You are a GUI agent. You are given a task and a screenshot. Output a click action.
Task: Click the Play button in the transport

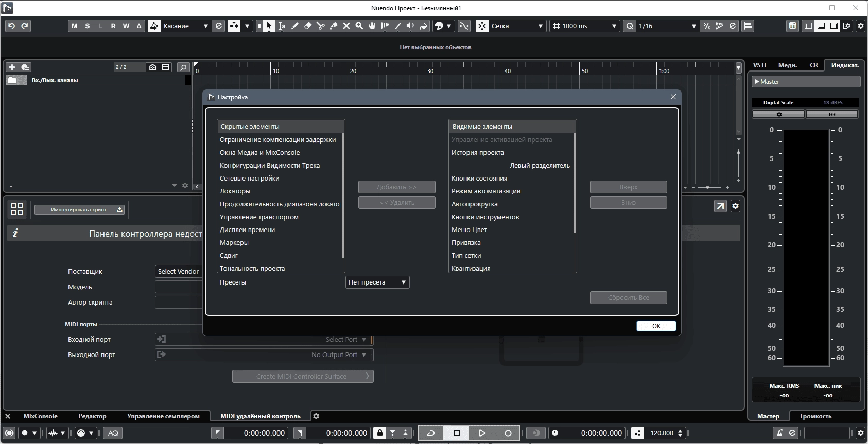click(482, 433)
